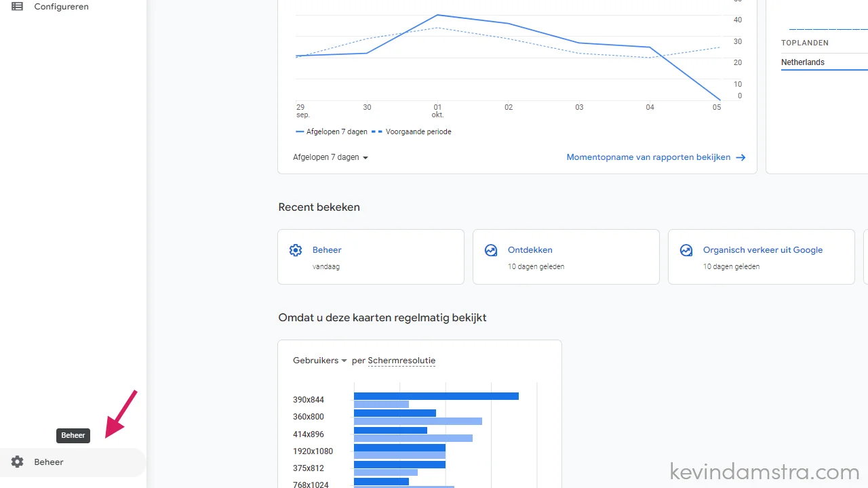Click the gear icon on Beheer card
Viewport: 868px width, 488px height.
(x=296, y=250)
